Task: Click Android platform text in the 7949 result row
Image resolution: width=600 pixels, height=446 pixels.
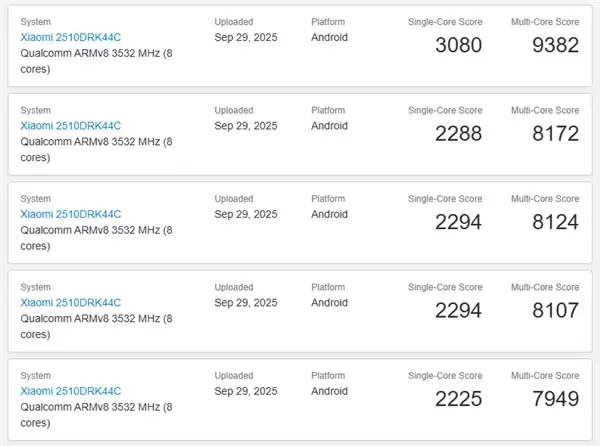Action: 329,390
